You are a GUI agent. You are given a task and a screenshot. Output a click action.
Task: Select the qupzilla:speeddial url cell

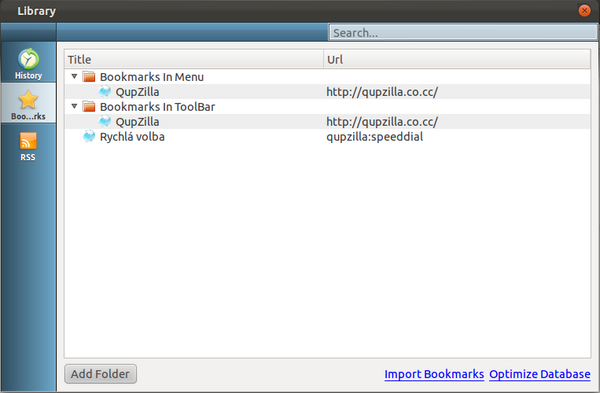pyautogui.click(x=375, y=137)
